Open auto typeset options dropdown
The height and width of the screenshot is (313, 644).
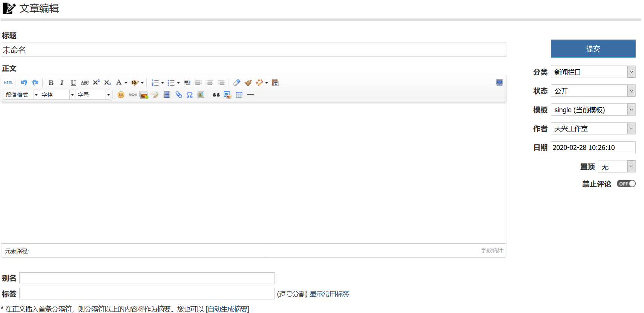(x=267, y=83)
